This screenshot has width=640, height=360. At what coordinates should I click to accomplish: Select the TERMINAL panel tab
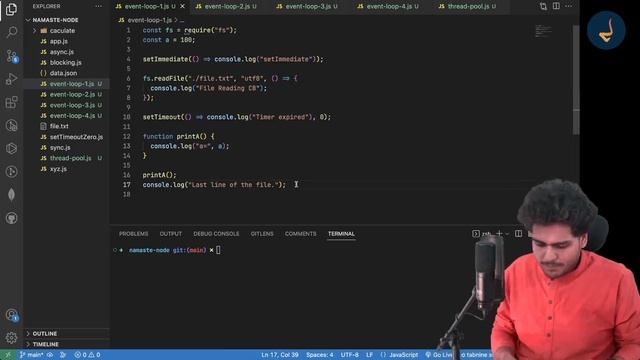(341, 234)
